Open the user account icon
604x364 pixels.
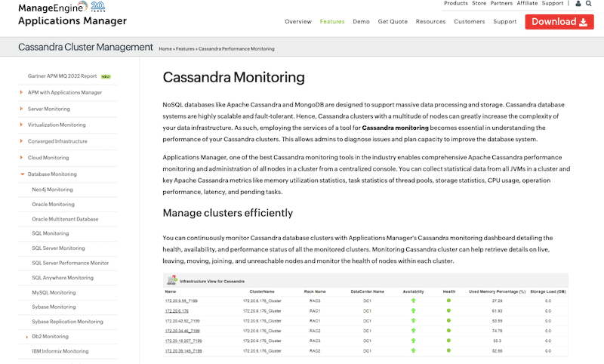pos(578,4)
